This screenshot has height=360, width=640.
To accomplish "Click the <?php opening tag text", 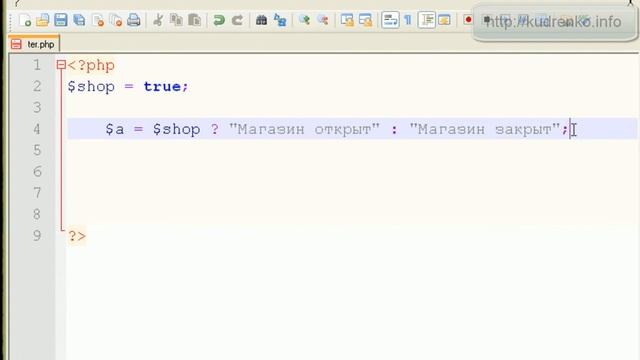I will pyautogui.click(x=91, y=66).
